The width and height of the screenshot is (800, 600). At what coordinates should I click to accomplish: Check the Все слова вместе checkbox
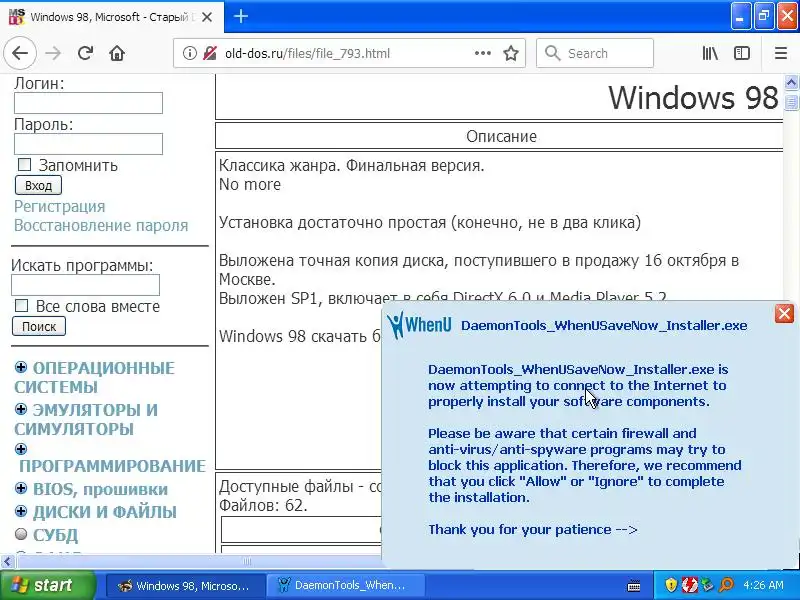click(21, 305)
